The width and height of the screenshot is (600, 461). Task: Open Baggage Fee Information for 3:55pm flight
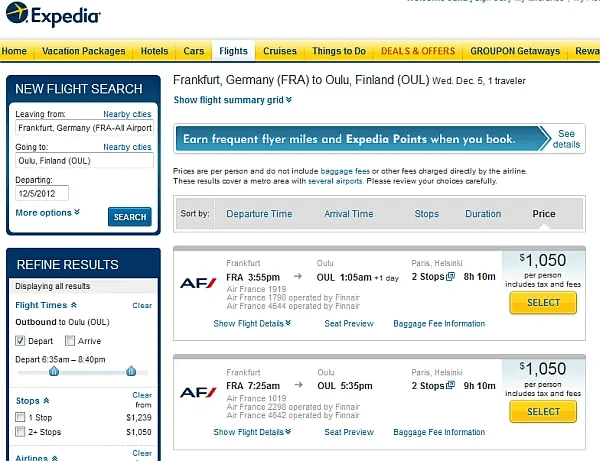(x=439, y=324)
